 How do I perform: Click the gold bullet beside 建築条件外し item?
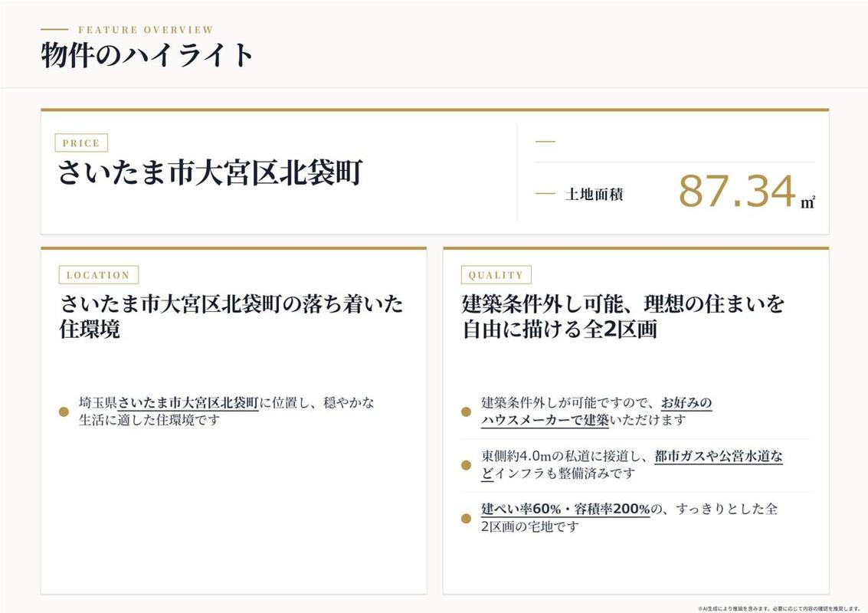coord(466,411)
